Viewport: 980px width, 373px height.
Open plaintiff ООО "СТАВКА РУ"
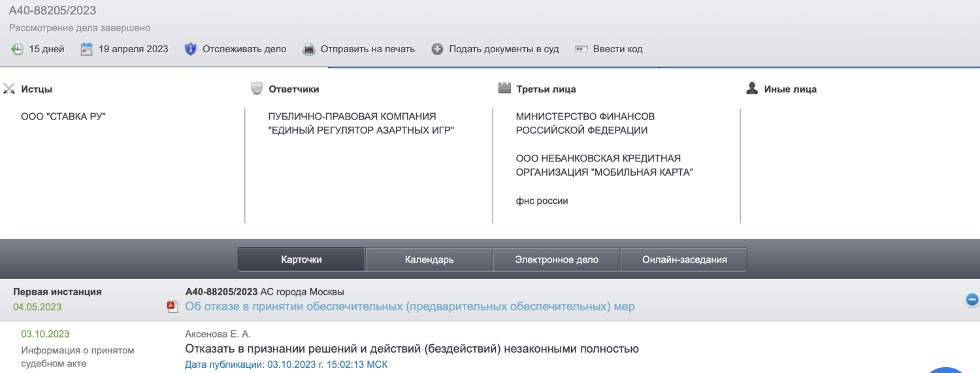tap(63, 116)
